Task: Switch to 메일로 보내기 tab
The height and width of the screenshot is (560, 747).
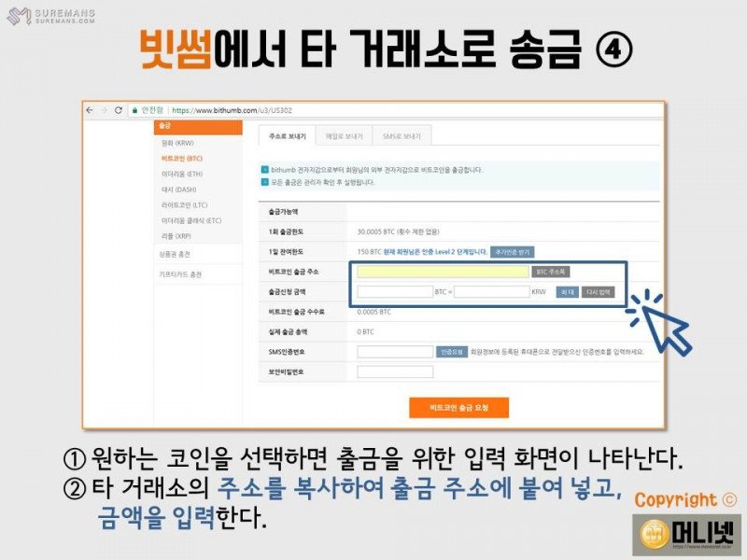Action: (x=344, y=136)
